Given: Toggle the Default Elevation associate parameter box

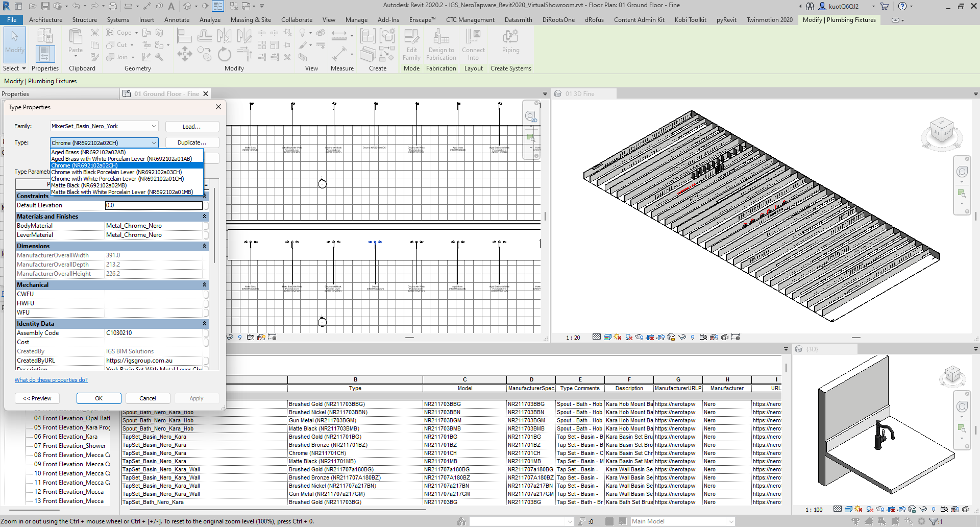Looking at the screenshot, I should pos(206,205).
